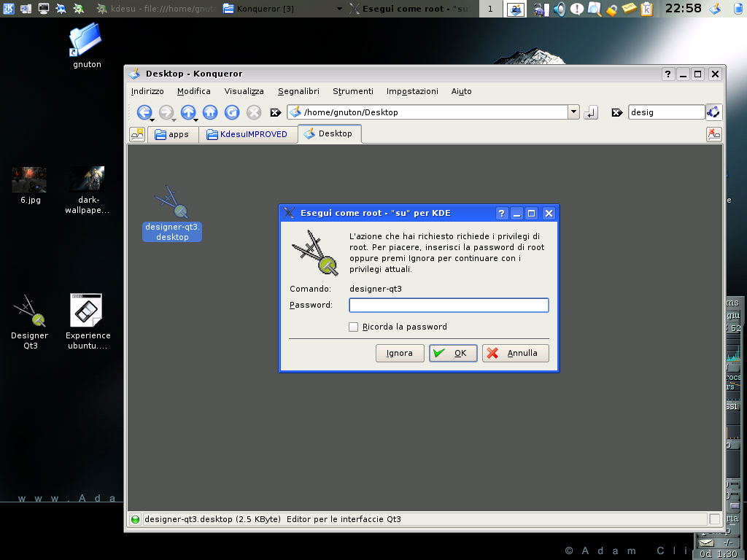This screenshot has width=747, height=560.
Task: Go up to parent folder
Action: coord(187,112)
